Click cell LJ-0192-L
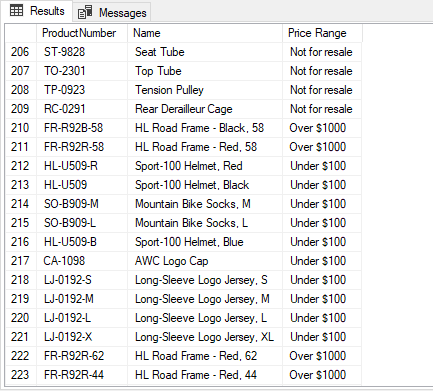Image resolution: width=433 pixels, height=391 pixels. coord(82,318)
